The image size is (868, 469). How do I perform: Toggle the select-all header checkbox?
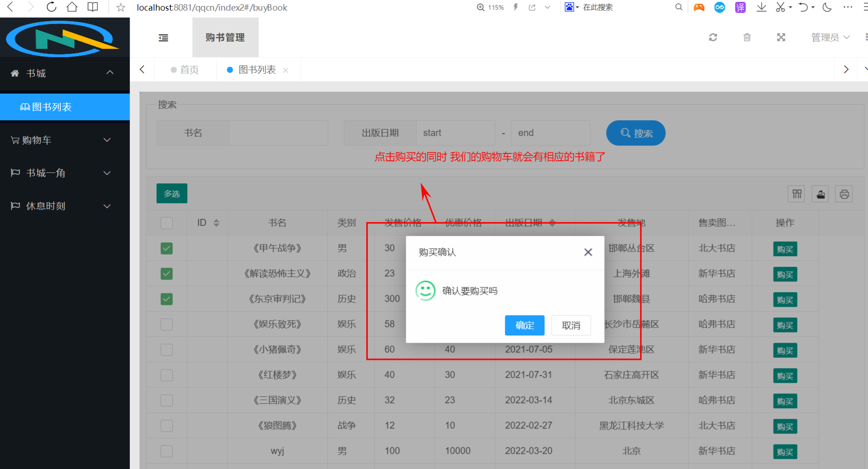point(167,223)
